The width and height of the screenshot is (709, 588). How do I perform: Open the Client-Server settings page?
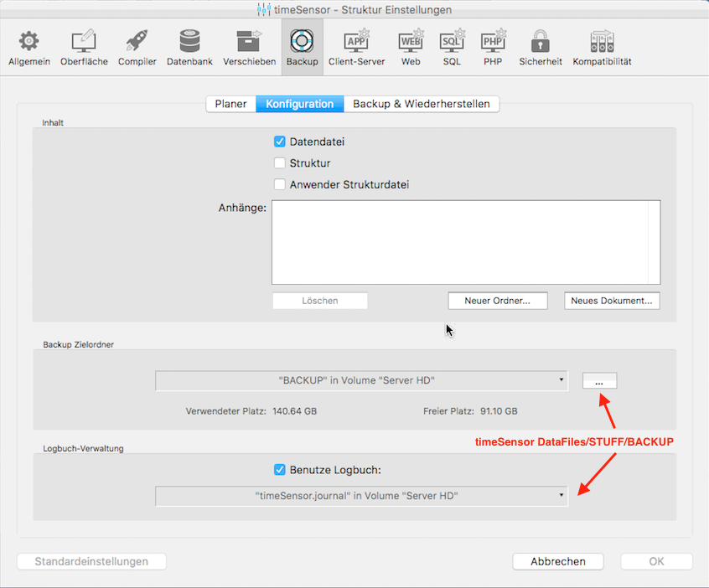pos(356,48)
